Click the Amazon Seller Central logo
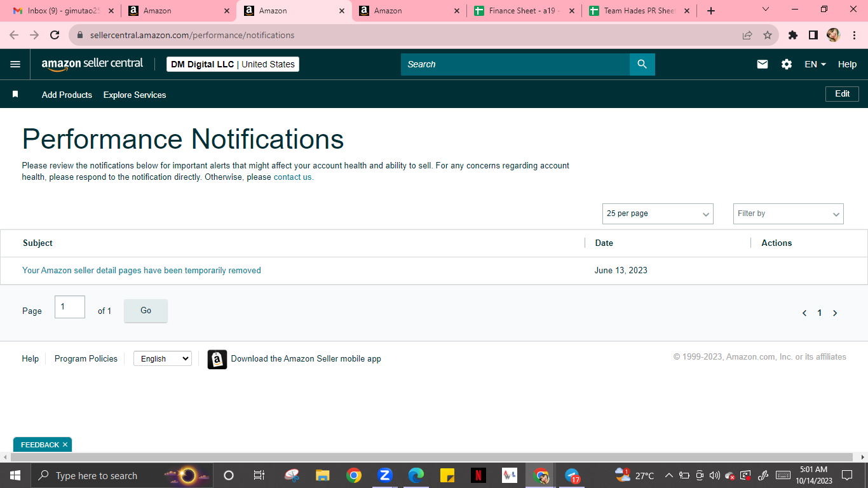The image size is (868, 488). (x=92, y=64)
